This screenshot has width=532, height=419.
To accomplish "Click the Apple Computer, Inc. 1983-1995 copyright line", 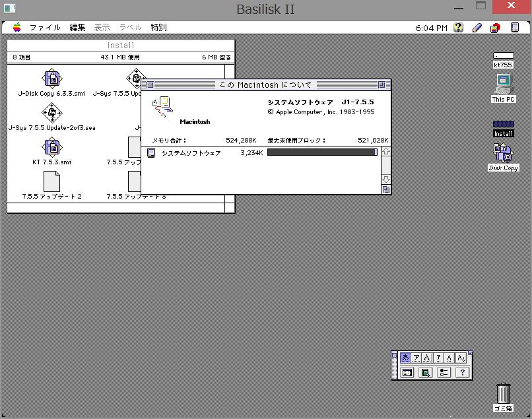I will (321, 112).
